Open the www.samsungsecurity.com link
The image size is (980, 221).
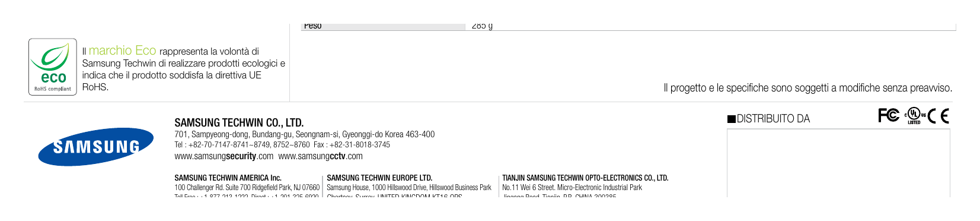pos(224,156)
